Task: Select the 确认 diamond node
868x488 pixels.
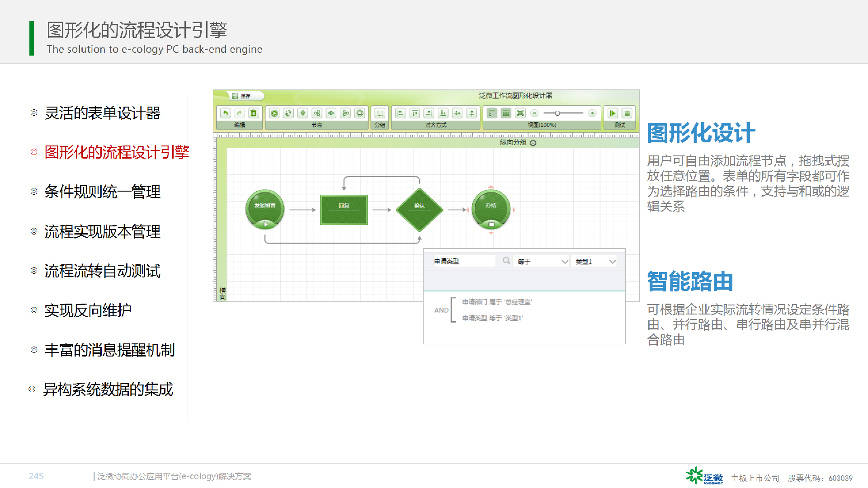Action: coord(420,210)
